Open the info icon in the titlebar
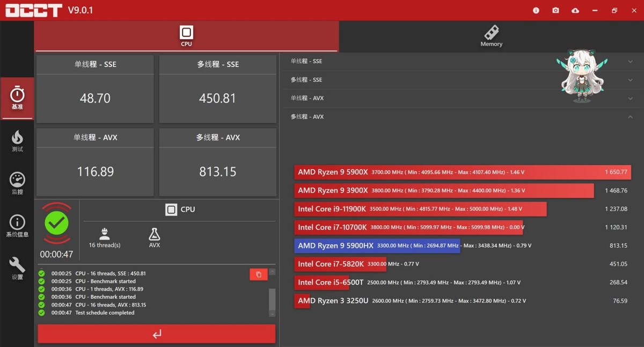This screenshot has width=644, height=347. 536,10
